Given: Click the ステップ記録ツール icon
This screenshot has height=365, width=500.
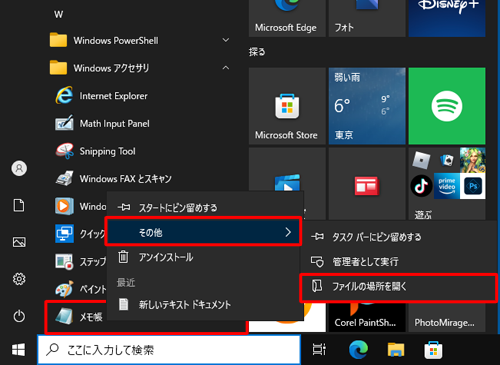Looking at the screenshot, I should click(x=64, y=261).
